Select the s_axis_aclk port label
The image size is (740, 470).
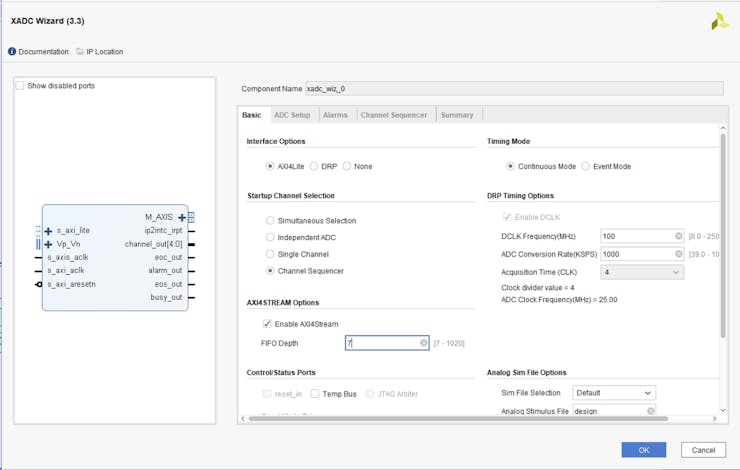[x=68, y=257]
